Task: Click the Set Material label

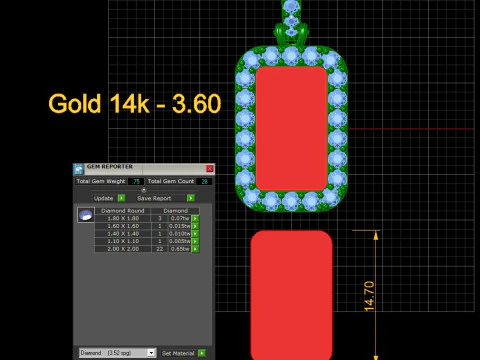Action: pos(178,353)
